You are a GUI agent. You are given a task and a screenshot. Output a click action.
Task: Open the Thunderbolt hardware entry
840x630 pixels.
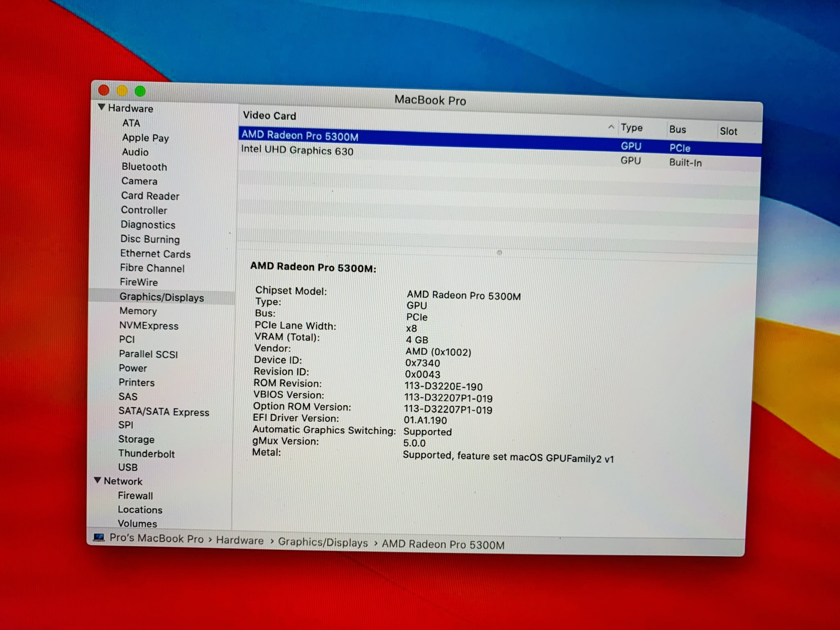tap(146, 454)
